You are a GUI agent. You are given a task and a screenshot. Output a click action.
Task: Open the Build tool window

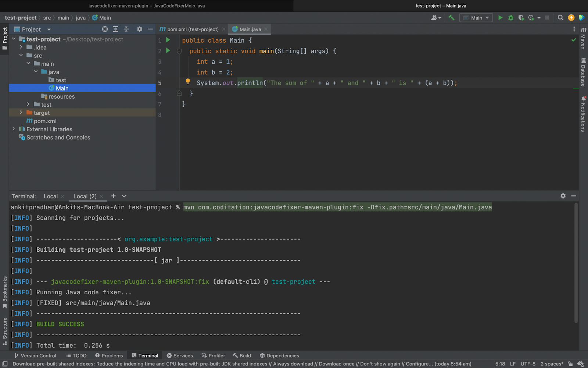click(242, 355)
